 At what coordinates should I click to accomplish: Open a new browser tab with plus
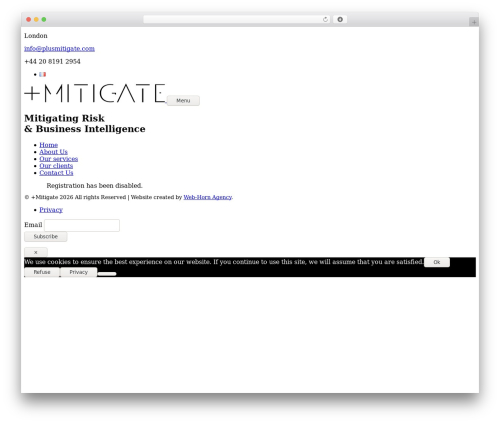coord(474,22)
